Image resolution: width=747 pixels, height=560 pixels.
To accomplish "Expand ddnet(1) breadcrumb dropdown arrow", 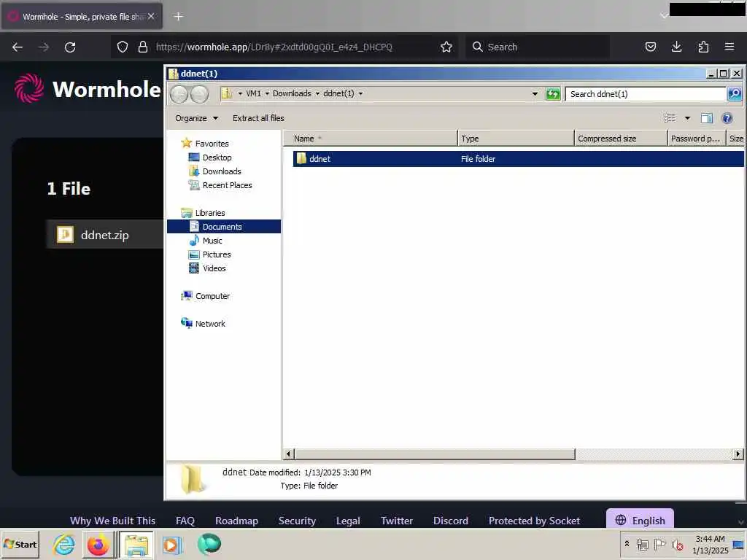I will coord(360,94).
